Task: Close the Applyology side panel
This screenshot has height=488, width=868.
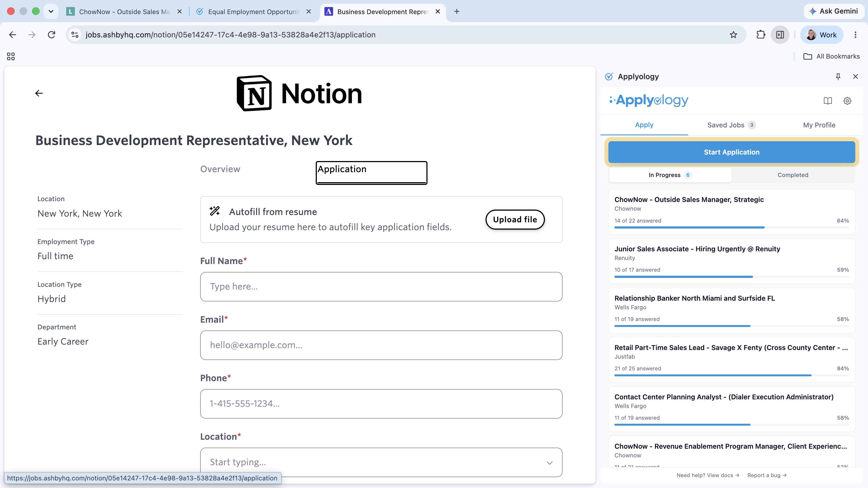Action: click(x=855, y=76)
